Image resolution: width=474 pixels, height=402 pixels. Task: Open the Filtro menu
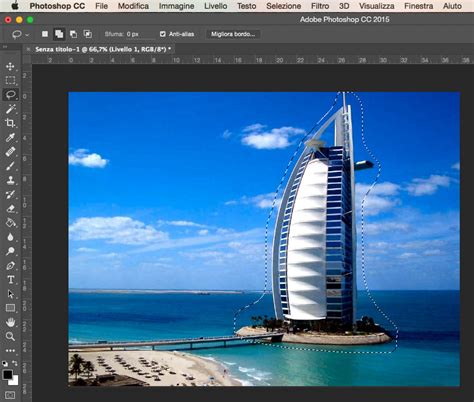point(320,6)
